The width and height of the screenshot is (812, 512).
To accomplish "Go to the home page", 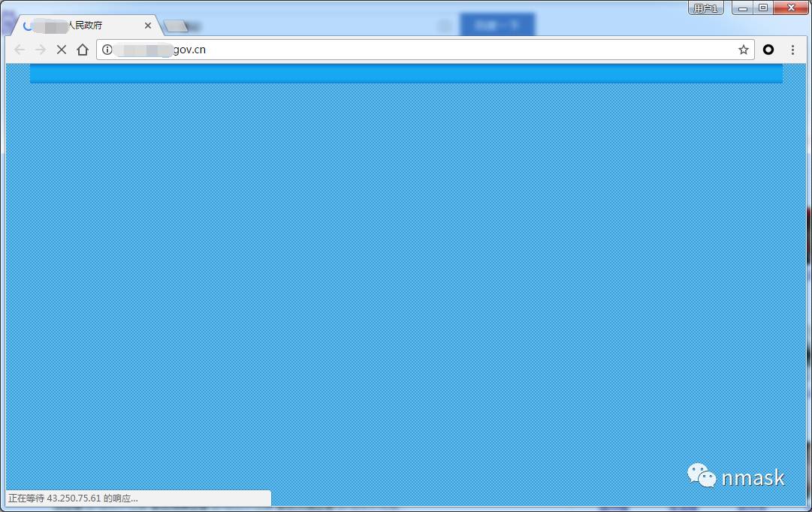I will 83,50.
